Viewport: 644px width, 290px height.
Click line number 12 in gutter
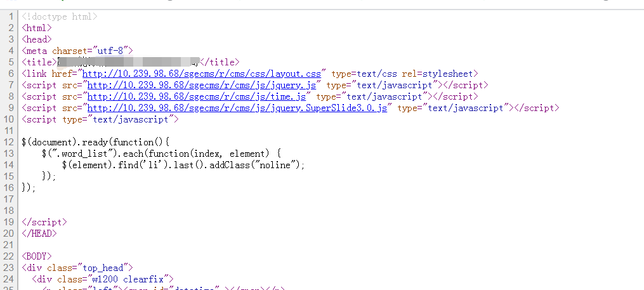(x=9, y=143)
